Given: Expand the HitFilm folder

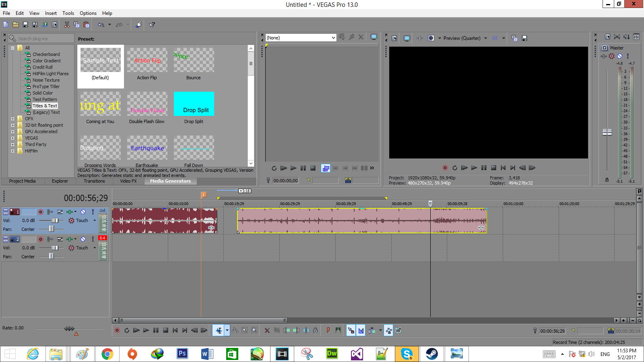Looking at the screenshot, I should click(13, 151).
